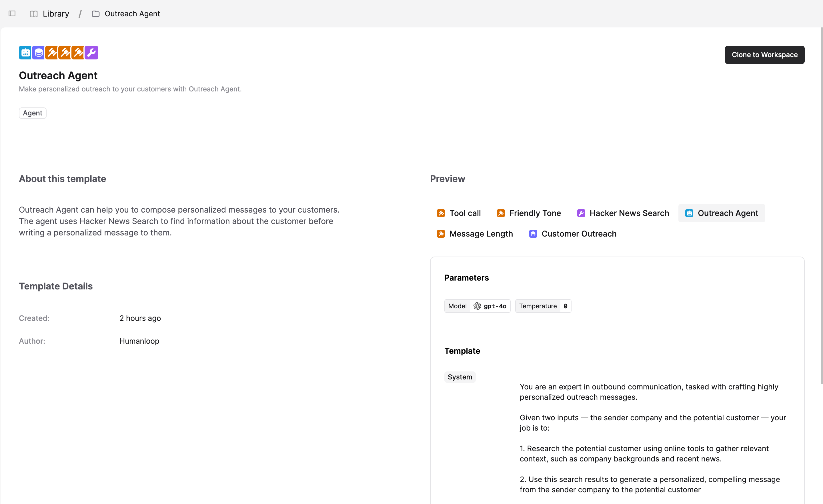Click the 'You are an expert' system prompt text

649,392
